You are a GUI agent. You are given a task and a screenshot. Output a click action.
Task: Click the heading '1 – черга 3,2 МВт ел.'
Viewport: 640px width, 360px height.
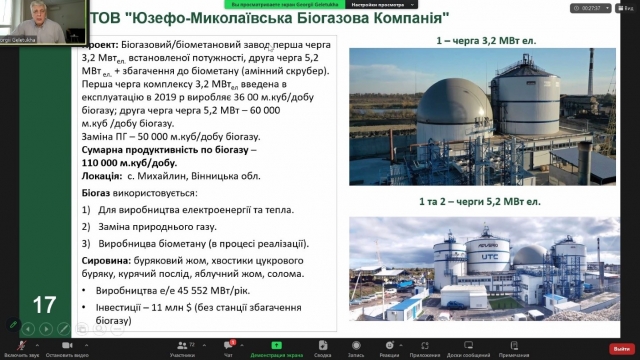pyautogui.click(x=486, y=41)
